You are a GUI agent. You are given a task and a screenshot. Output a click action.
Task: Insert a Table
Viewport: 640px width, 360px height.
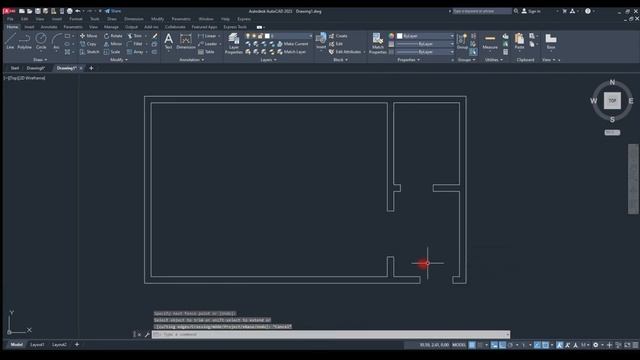(206, 52)
